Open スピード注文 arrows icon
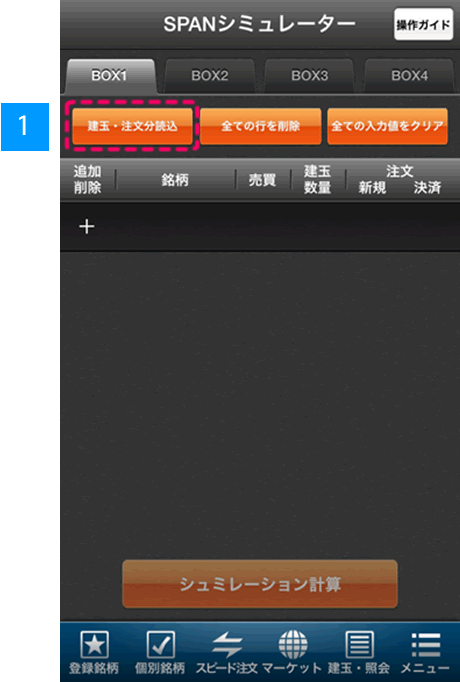Viewport: 460px width, 682px height. [227, 645]
